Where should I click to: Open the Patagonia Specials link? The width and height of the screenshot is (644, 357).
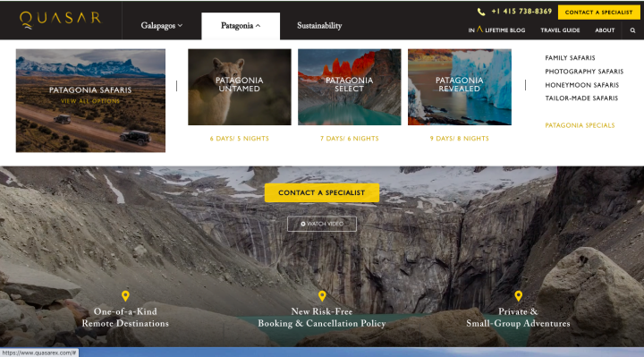point(580,125)
